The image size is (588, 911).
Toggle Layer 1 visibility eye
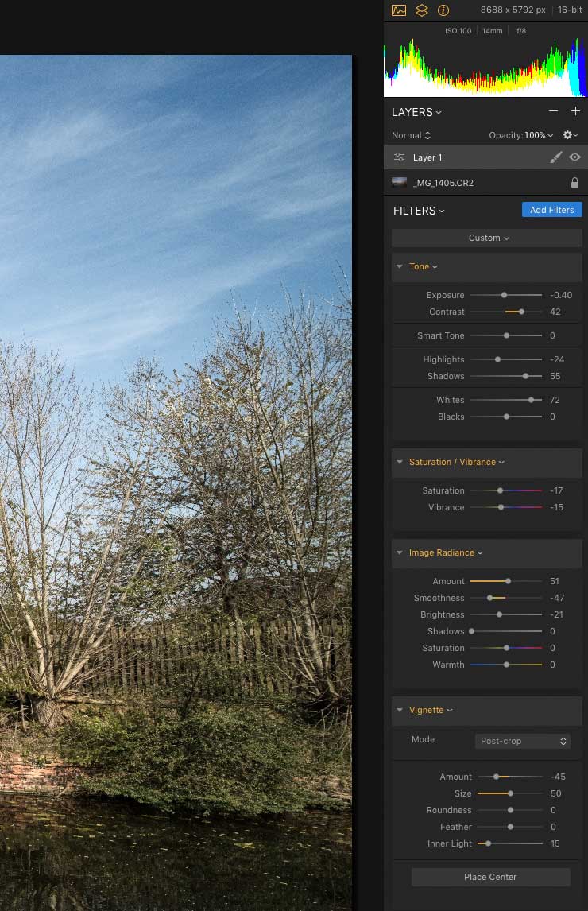pos(574,157)
